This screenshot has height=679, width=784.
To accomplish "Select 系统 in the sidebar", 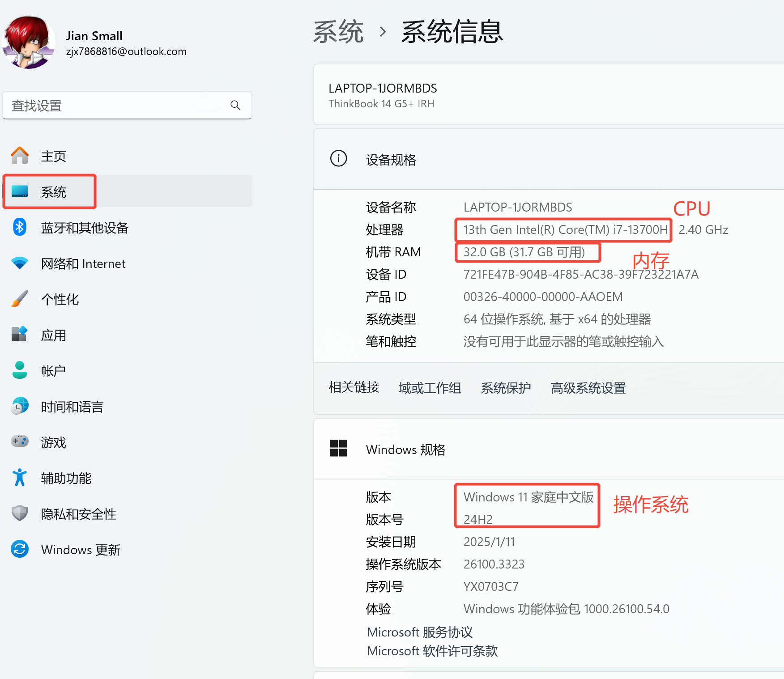I will [128, 191].
